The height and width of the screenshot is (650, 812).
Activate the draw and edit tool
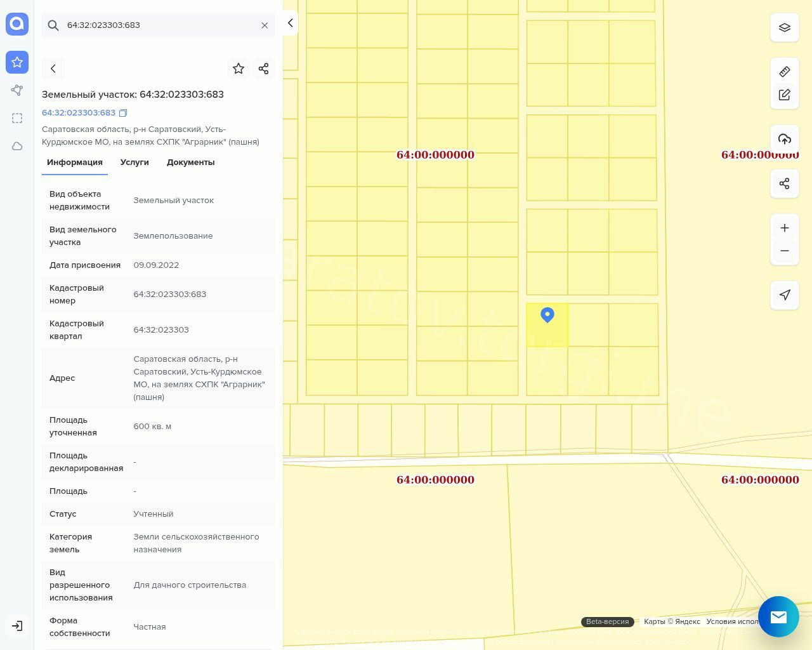(785, 95)
